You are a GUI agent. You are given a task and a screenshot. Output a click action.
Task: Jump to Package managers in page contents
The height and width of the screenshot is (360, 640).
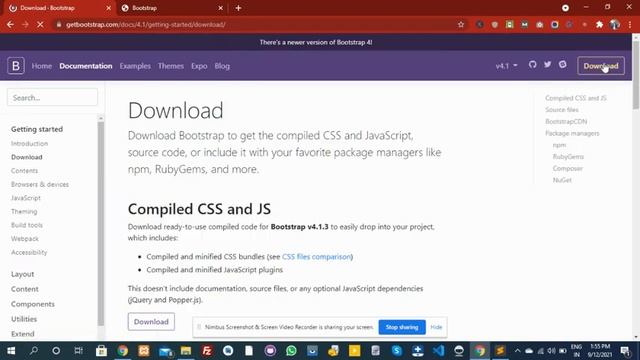coord(572,133)
